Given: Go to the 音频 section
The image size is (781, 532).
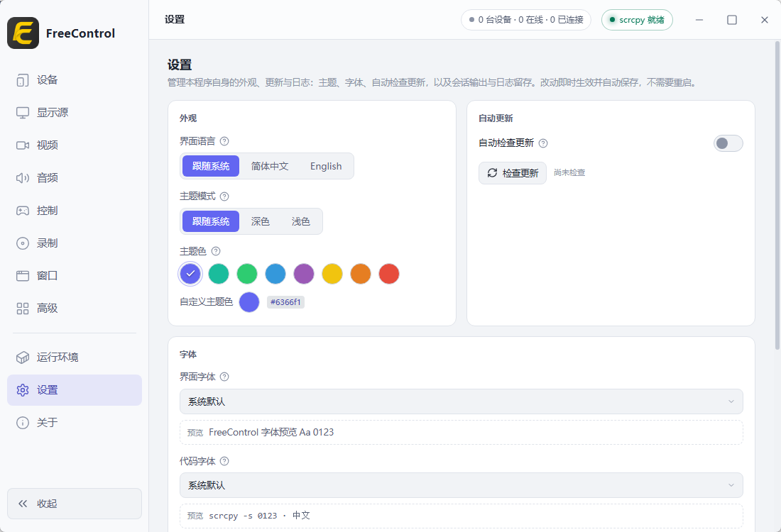Looking at the screenshot, I should (75, 177).
